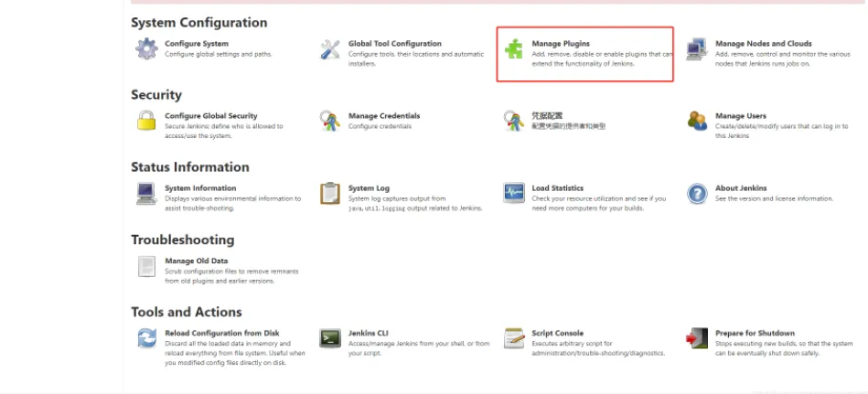Viewport: 868px width, 394px height.
Task: Click the 'Access/manage Jenkins from your shell' description
Action: point(419,348)
